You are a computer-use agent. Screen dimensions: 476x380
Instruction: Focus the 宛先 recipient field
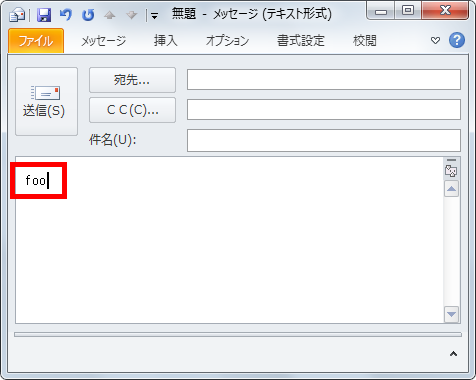click(x=324, y=79)
